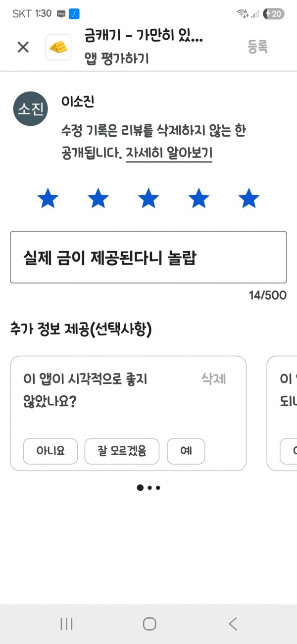Open 자세히 알아보기 link
This screenshot has height=644, width=297.
169,153
